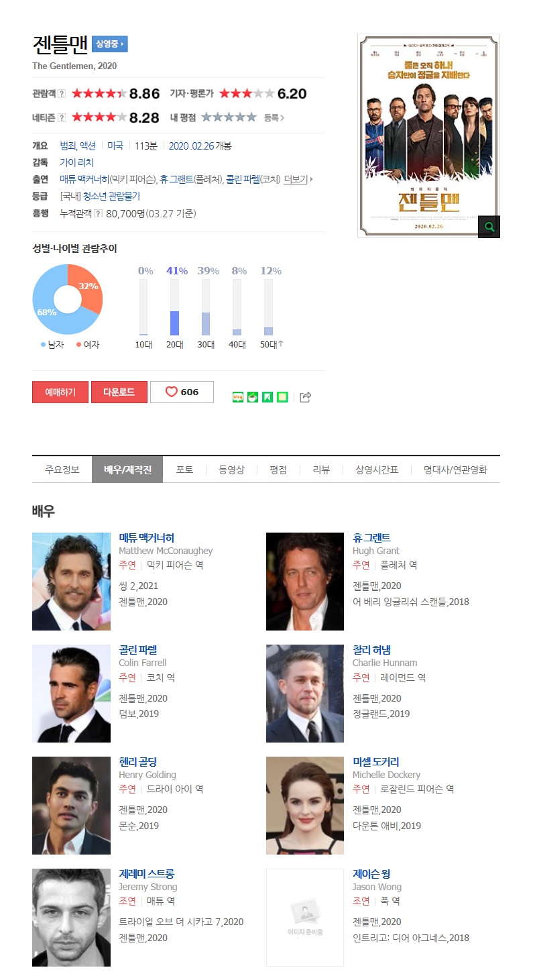The image size is (533, 980).
Task: Open the 상영시간표 tab
Action: (x=377, y=470)
